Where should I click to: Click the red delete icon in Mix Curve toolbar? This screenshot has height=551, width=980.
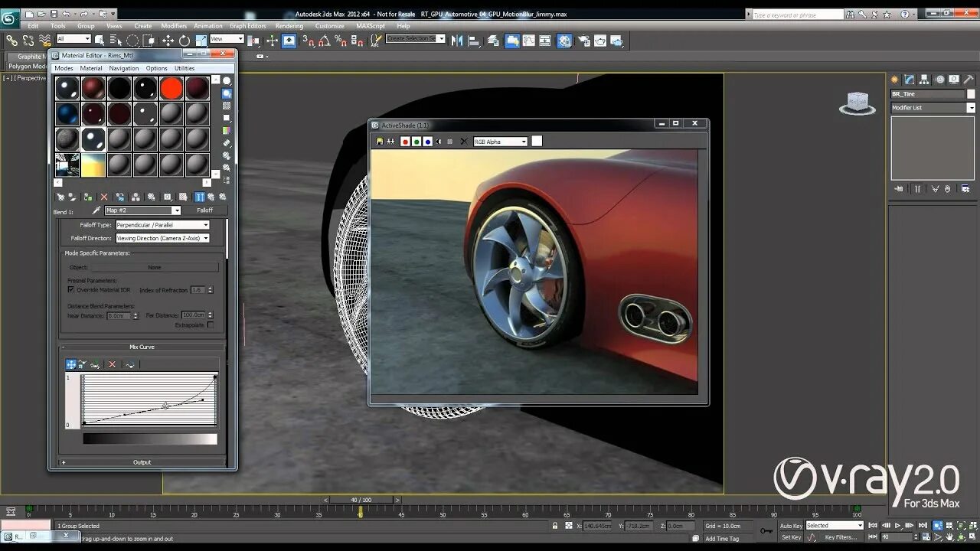[x=112, y=364]
